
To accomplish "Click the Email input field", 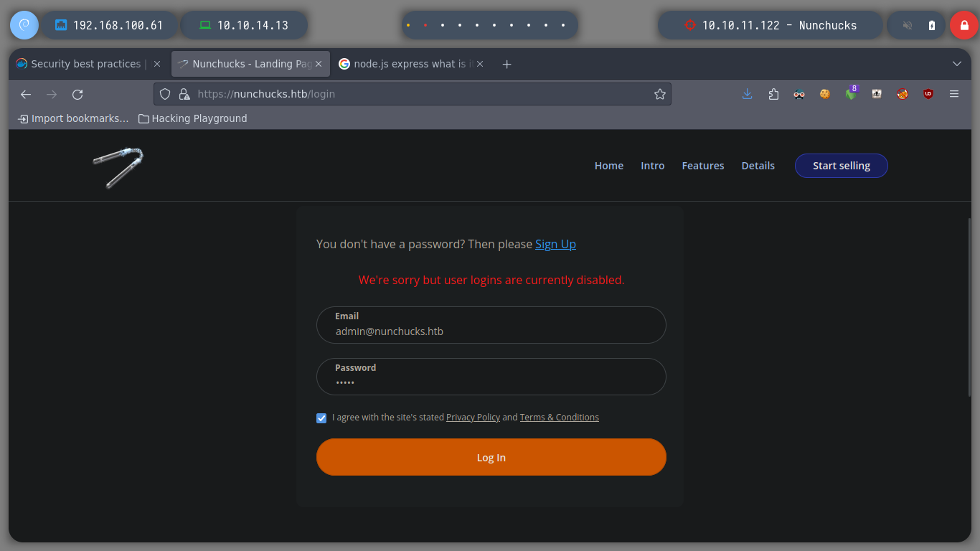I will (x=491, y=325).
